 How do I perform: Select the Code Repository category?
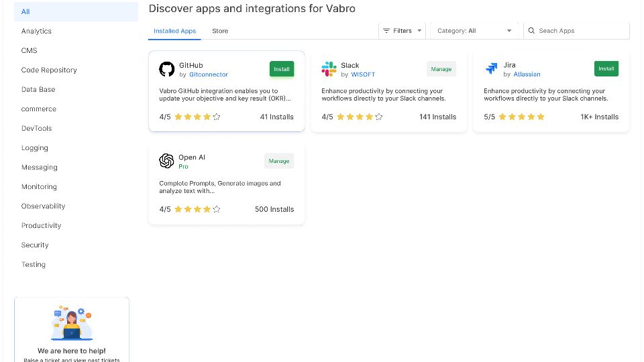(x=49, y=70)
